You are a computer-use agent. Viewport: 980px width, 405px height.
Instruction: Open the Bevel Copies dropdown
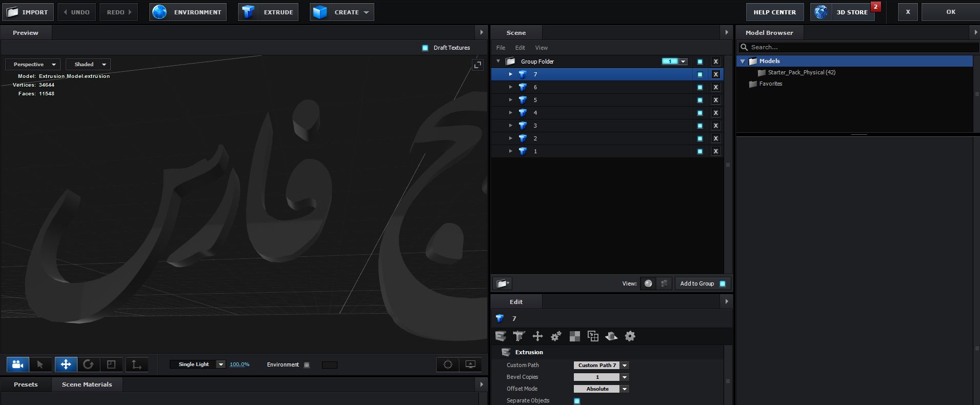tap(601, 377)
